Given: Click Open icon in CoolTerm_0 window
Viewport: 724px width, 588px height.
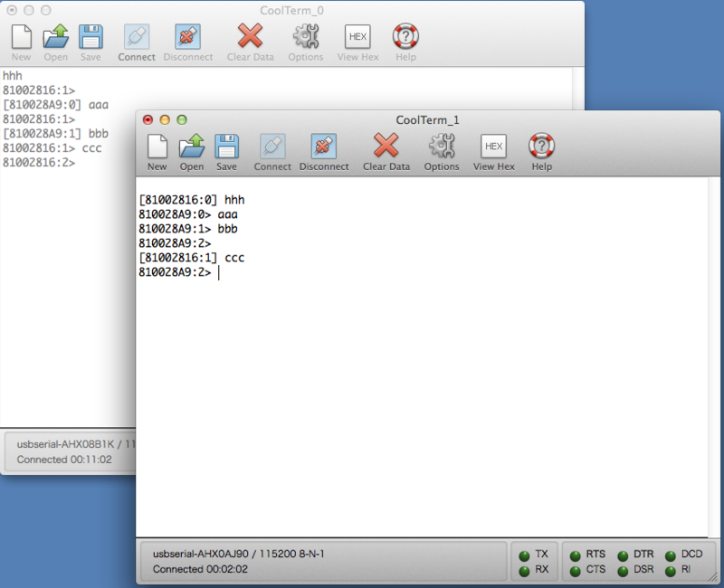Looking at the screenshot, I should [56, 37].
